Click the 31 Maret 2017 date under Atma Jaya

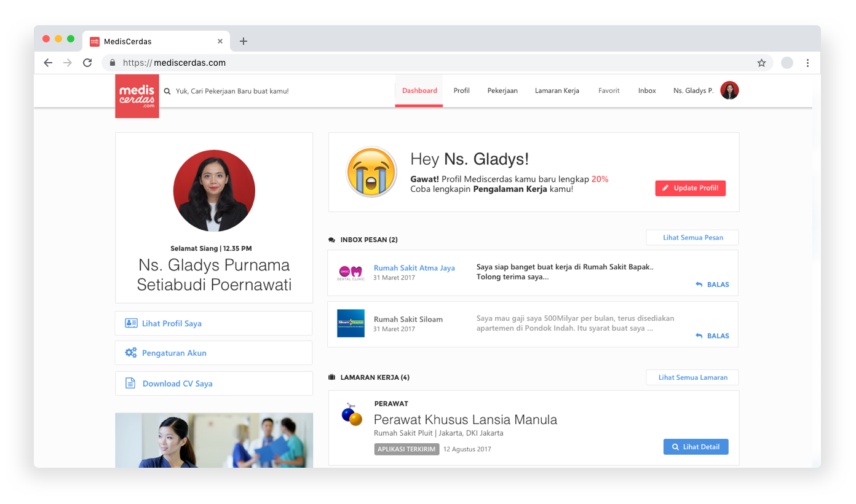[x=394, y=278]
